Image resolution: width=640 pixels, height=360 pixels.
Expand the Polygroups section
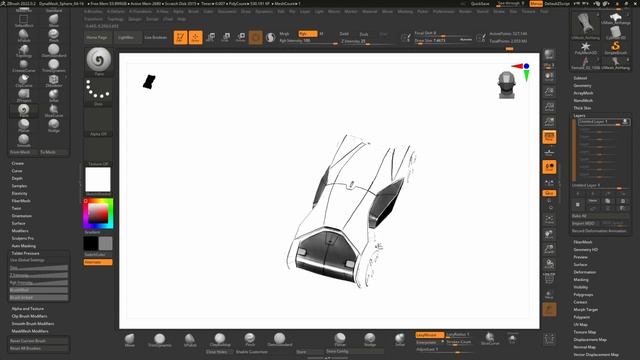pos(583,295)
